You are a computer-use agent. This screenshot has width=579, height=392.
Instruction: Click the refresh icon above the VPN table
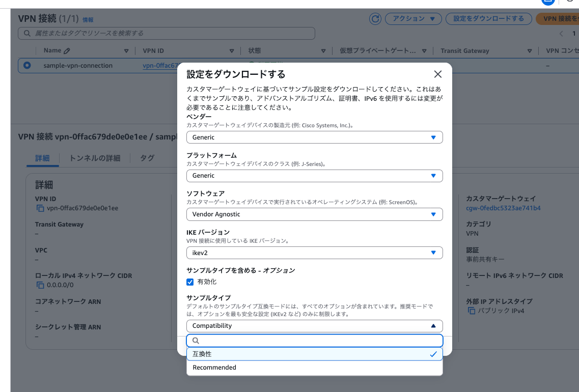point(376,18)
